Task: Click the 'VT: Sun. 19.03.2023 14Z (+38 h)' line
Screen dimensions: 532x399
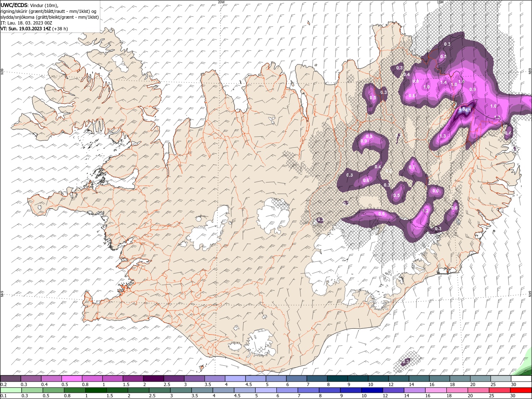Action: [x=34, y=29]
